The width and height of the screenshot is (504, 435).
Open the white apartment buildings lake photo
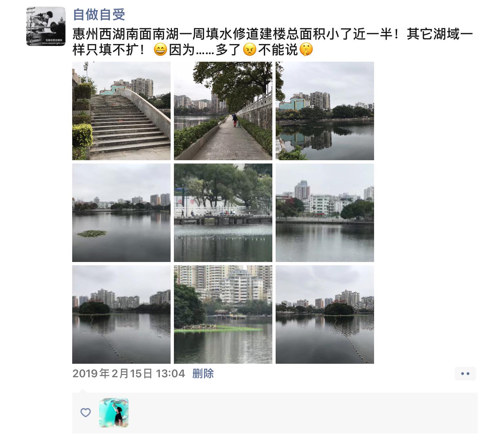coord(325,213)
